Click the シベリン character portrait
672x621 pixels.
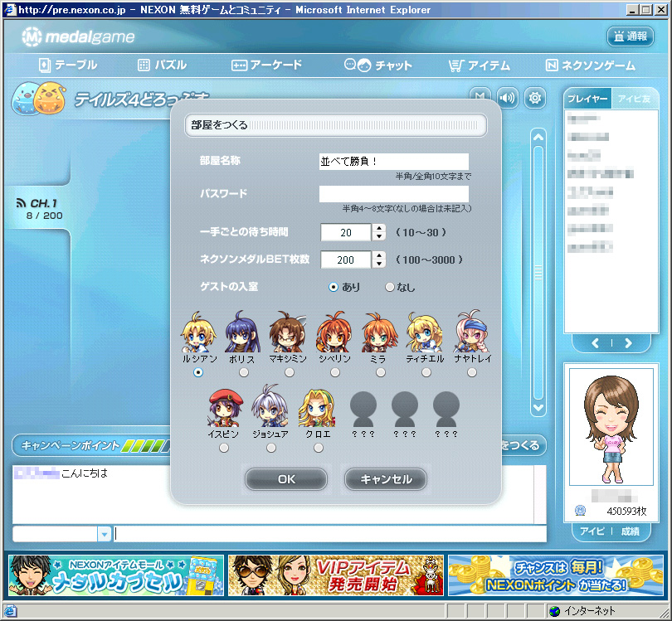pos(334,332)
